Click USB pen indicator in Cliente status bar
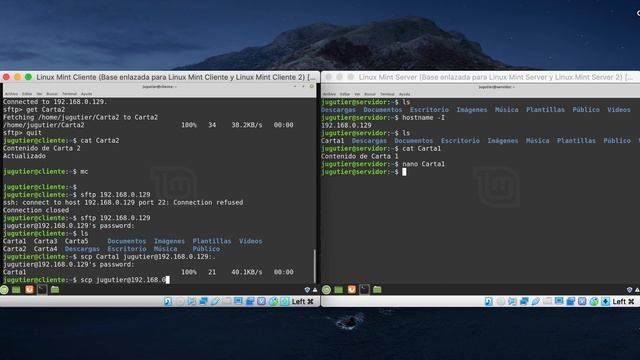The width and height of the screenshot is (640, 360). click(215, 301)
